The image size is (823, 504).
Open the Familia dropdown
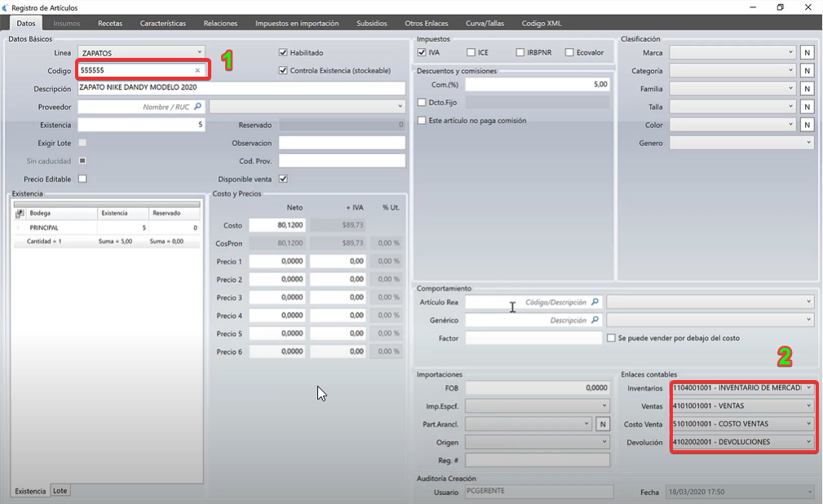coord(790,89)
